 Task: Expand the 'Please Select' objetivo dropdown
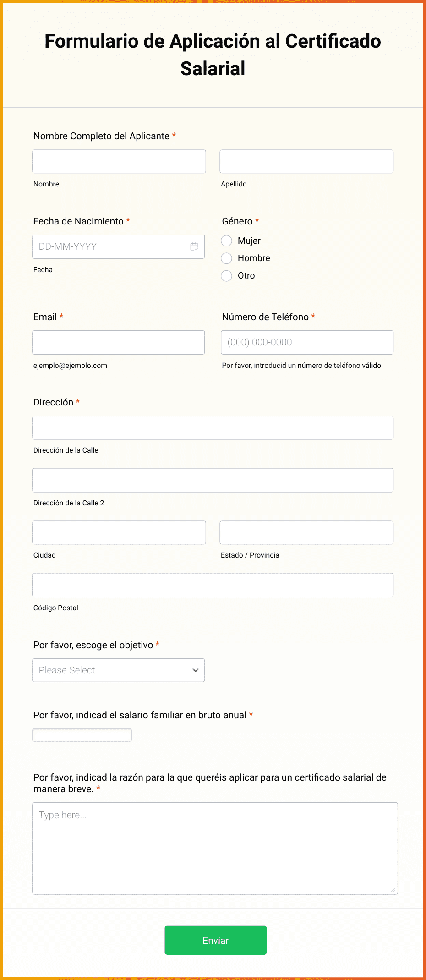[119, 670]
